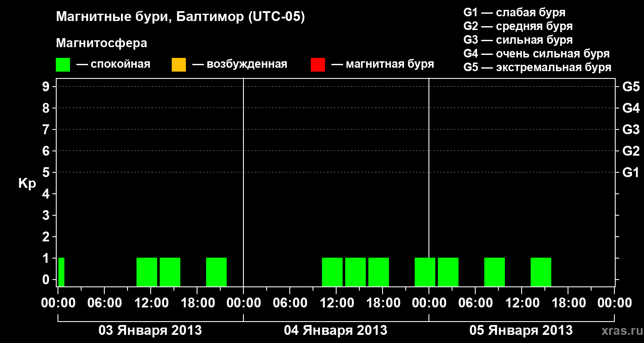Click the thin green bar at 00:00 on 03 Января
The width and height of the screenshot is (644, 343).
(x=61, y=272)
